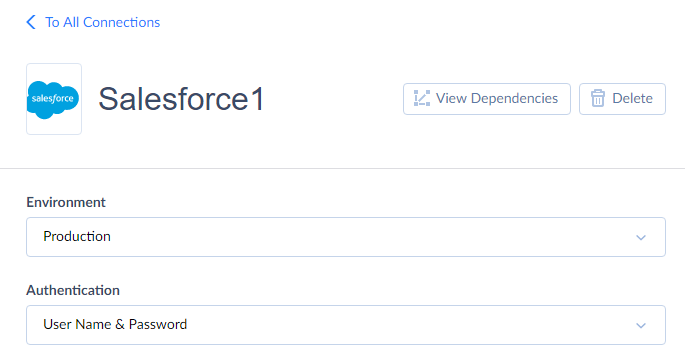
Task: Open View Dependencies button
Action: [x=487, y=99]
